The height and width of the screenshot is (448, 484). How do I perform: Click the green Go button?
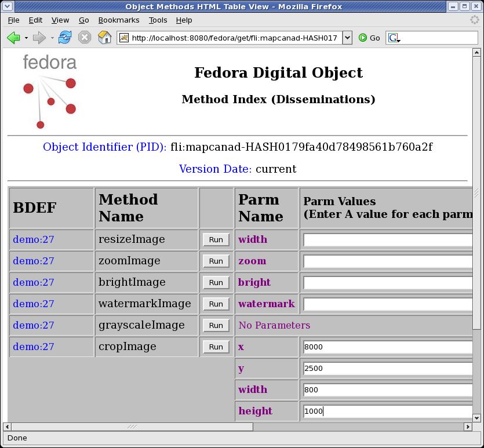[369, 38]
